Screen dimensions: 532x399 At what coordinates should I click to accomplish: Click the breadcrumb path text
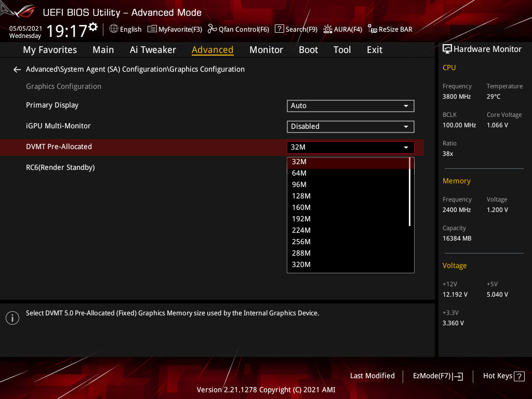click(x=135, y=69)
